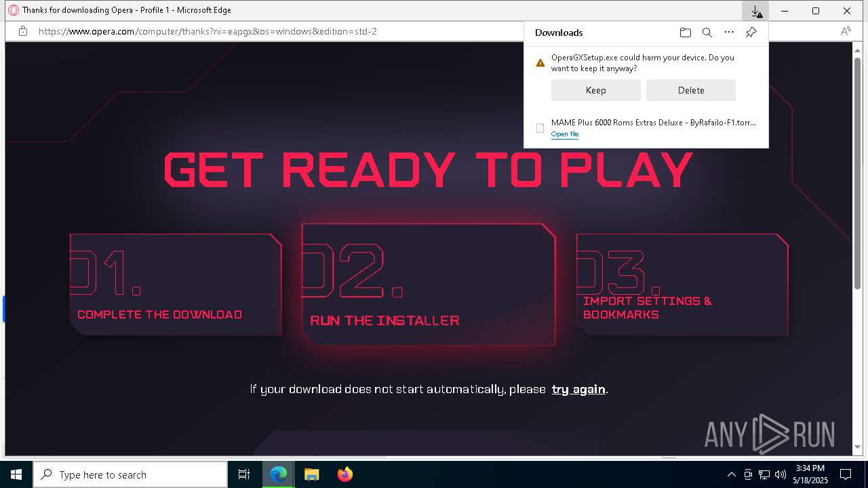Open File Explorer from taskbar
868x488 pixels.
[311, 474]
